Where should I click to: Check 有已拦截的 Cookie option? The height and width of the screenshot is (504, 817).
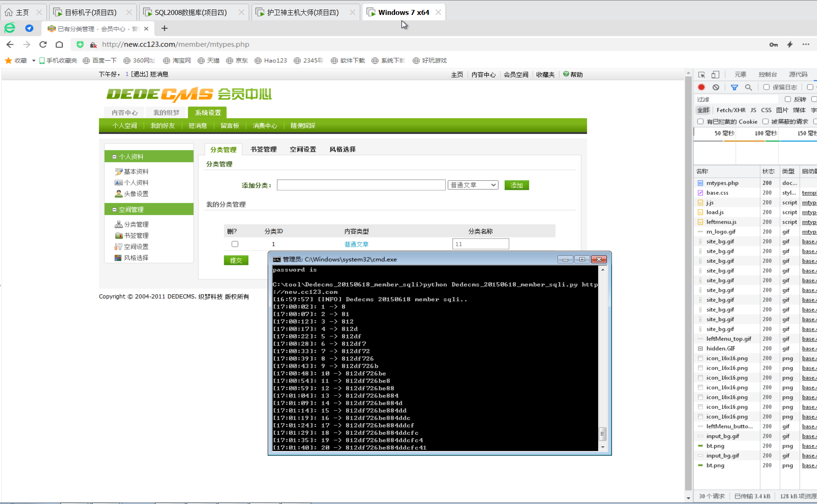[701, 121]
